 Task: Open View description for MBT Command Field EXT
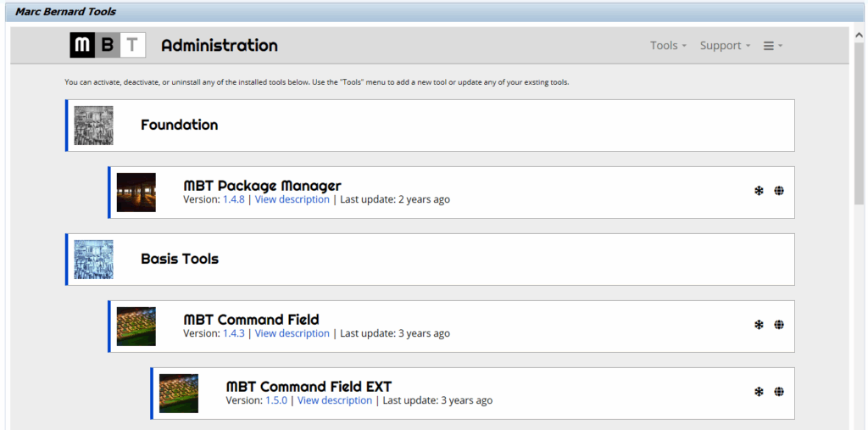click(x=334, y=400)
